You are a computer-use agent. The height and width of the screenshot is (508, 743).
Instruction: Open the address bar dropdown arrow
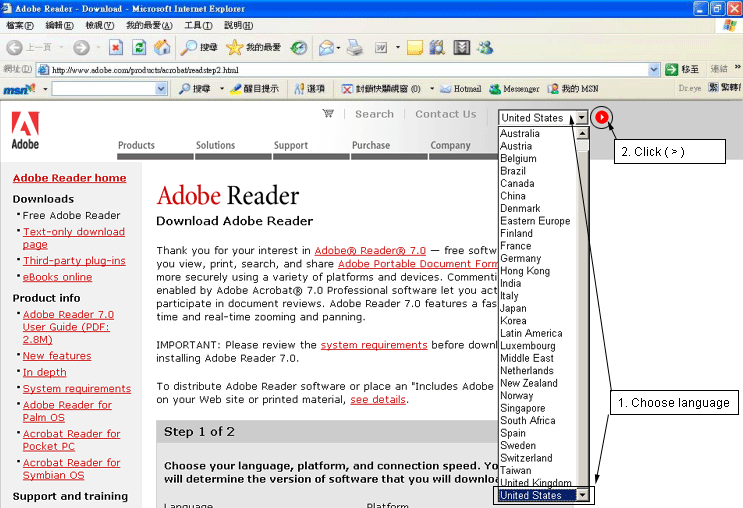click(653, 70)
